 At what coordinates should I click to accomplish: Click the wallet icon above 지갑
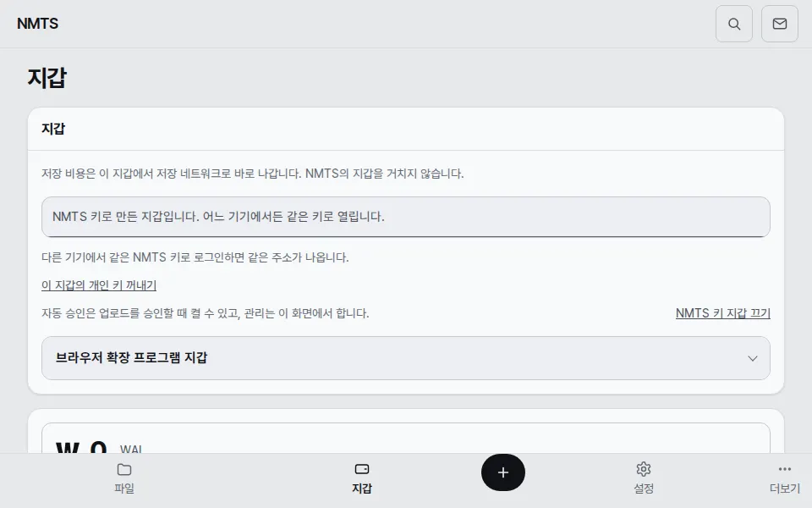[362, 469]
